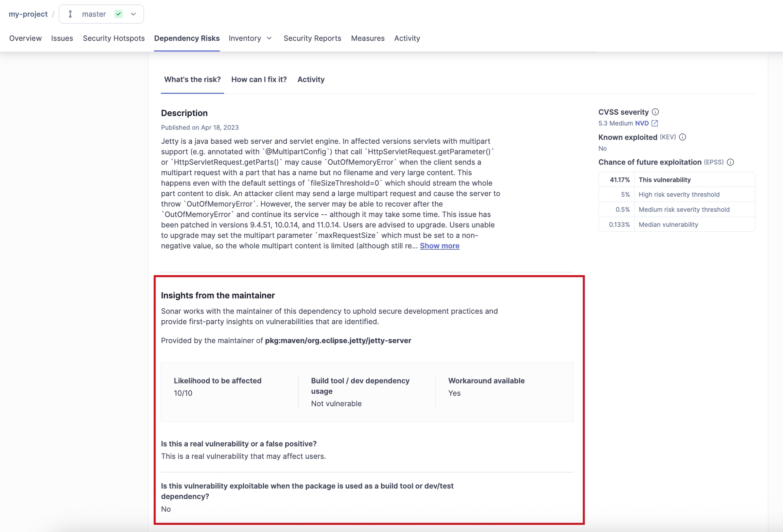Open the Activity page in the top navigation

pos(407,38)
